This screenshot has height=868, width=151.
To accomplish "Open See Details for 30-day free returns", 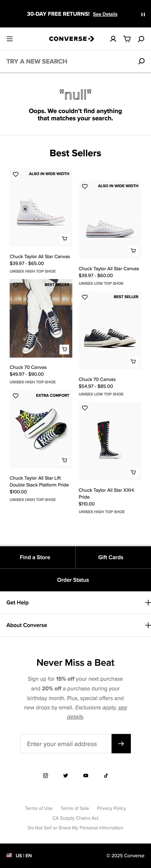I will (x=105, y=14).
